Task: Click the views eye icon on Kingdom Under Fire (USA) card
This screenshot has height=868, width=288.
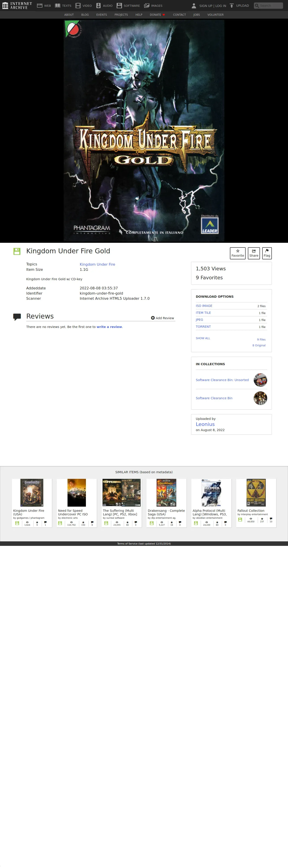Action: coord(27,522)
